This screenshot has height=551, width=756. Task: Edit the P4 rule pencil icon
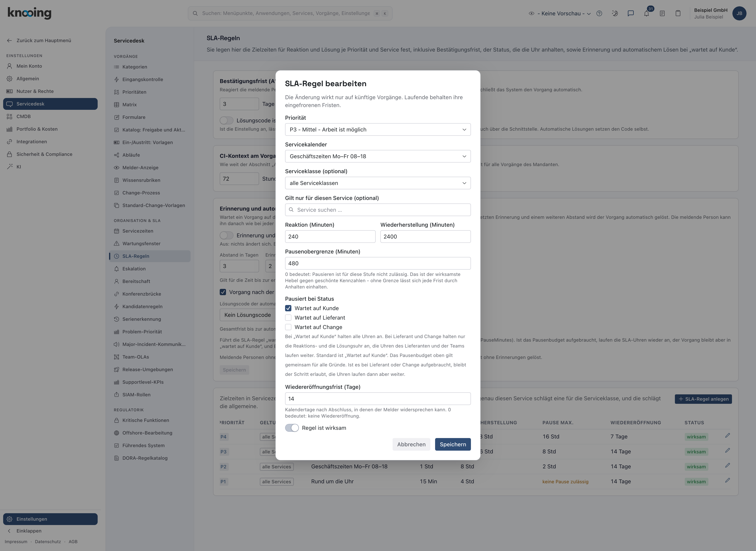[x=727, y=436]
